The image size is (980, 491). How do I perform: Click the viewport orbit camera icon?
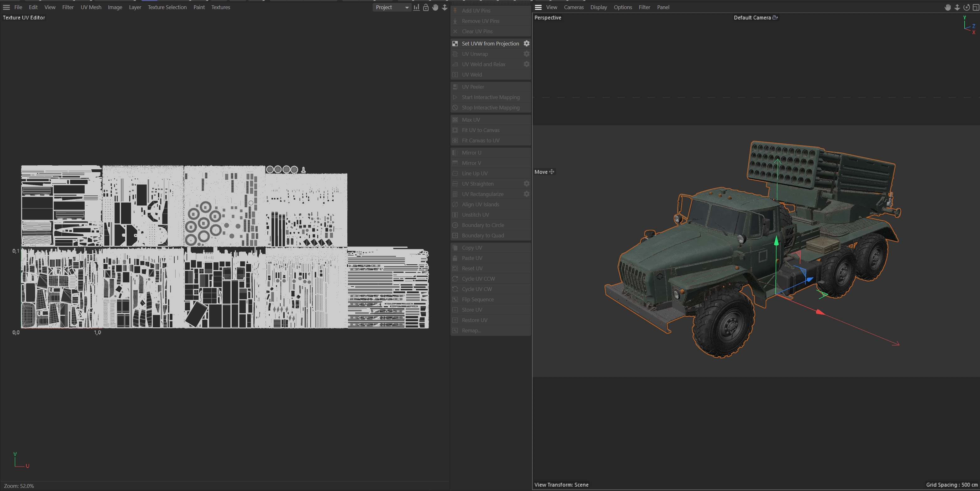966,7
